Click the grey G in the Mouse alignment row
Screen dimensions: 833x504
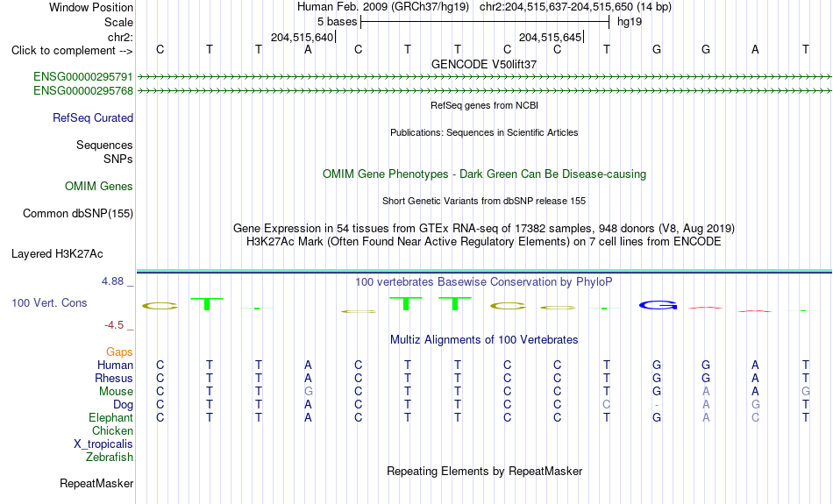(308, 392)
